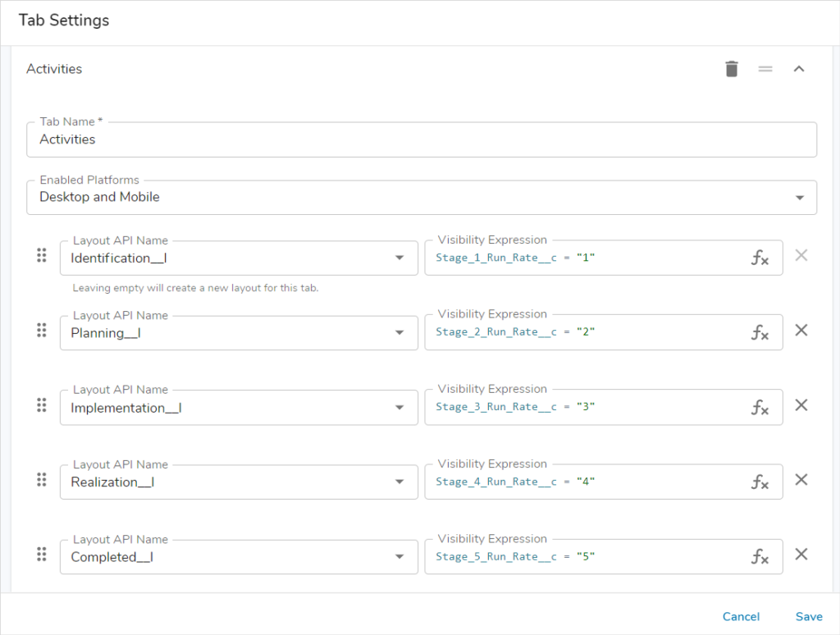Screen dimensions: 840x635
Task: Delete the Activities tab using trash icon
Action: point(731,69)
